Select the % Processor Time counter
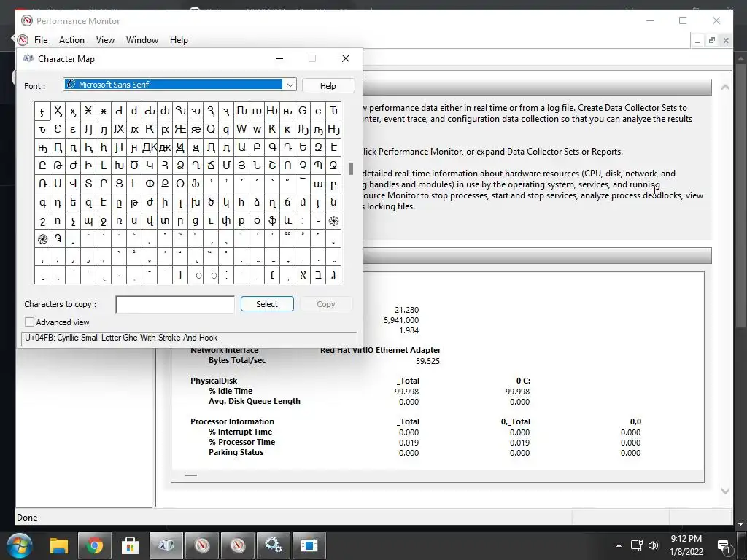This screenshot has height=560, width=747. [x=241, y=442]
